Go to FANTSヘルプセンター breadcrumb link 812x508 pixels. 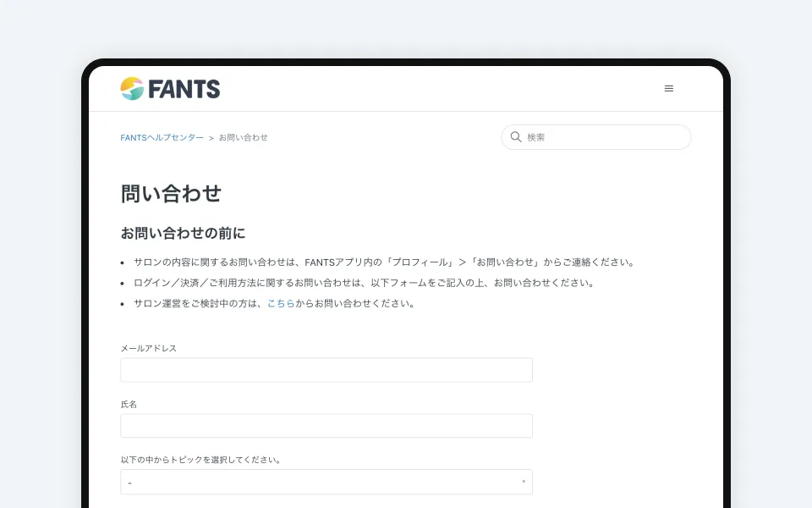click(x=162, y=138)
